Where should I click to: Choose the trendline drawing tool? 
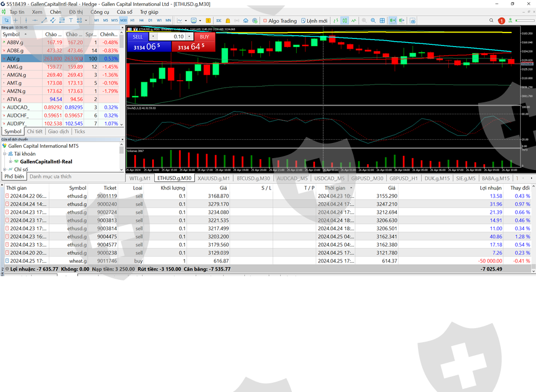tap(44, 21)
